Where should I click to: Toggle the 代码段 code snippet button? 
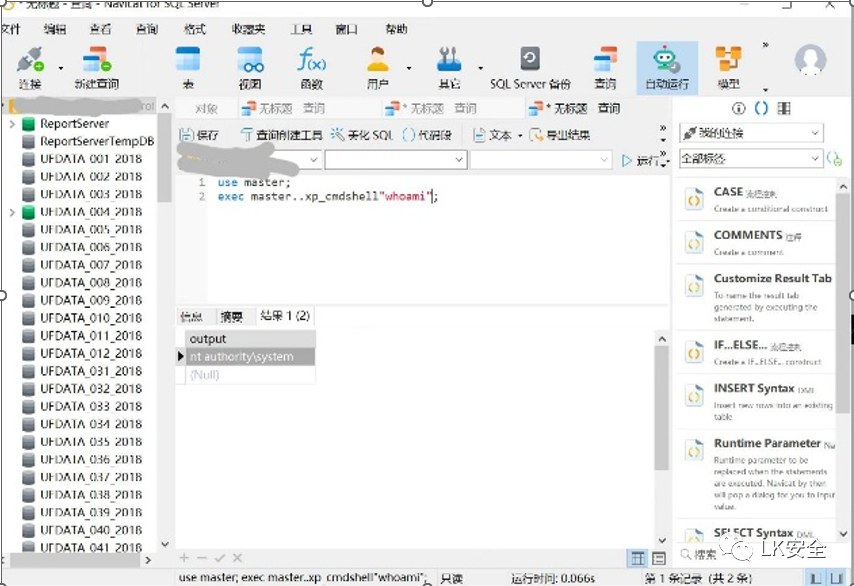[x=427, y=135]
